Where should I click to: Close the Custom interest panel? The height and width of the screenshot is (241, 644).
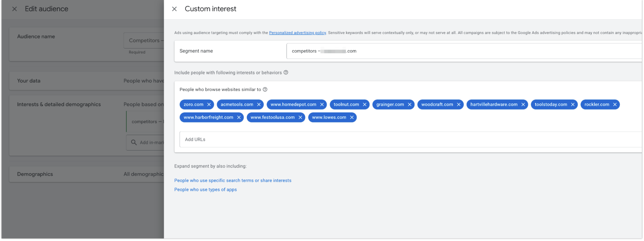coord(174,9)
